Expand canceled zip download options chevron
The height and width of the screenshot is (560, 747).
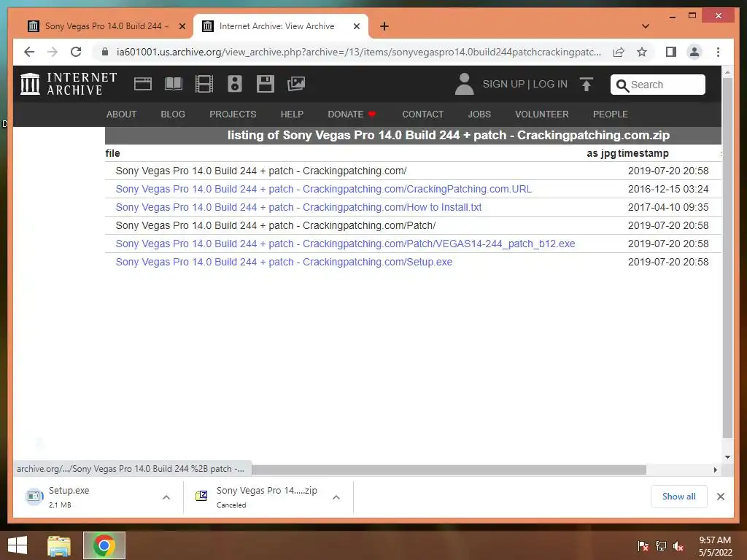(336, 497)
